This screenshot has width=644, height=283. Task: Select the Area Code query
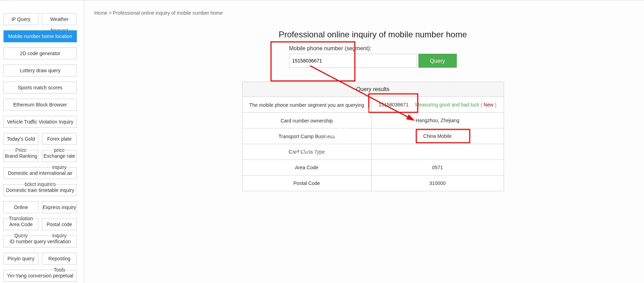pyautogui.click(x=21, y=224)
